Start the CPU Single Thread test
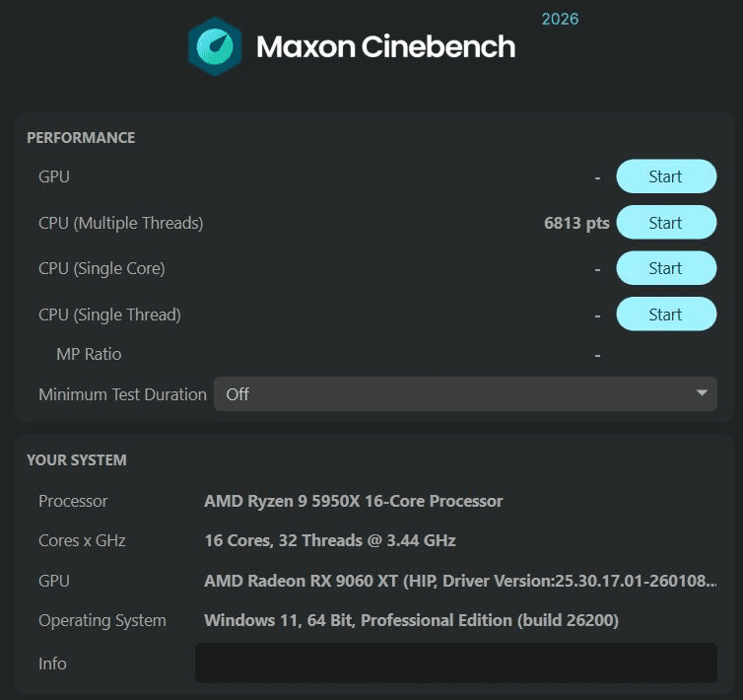 (x=665, y=315)
